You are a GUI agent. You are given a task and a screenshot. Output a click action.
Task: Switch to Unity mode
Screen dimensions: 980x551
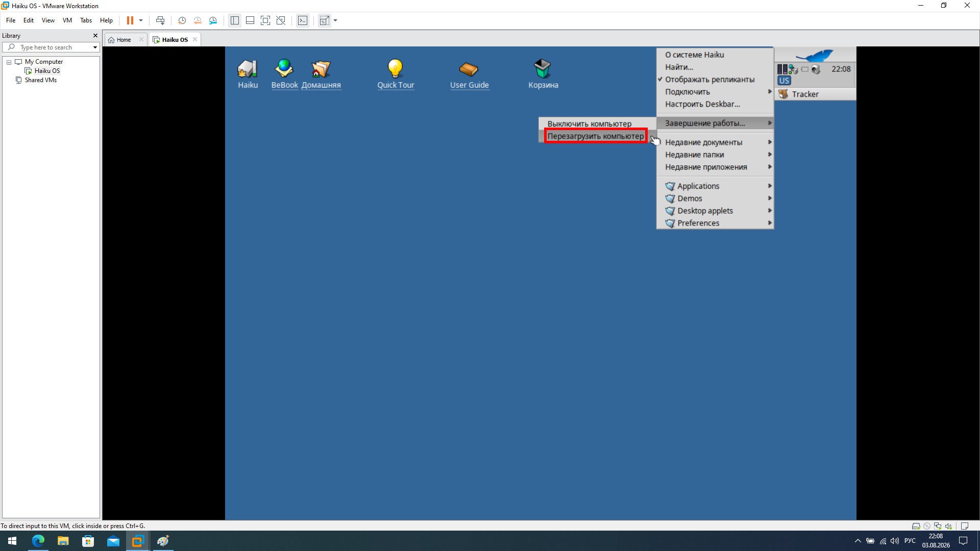coord(281,20)
